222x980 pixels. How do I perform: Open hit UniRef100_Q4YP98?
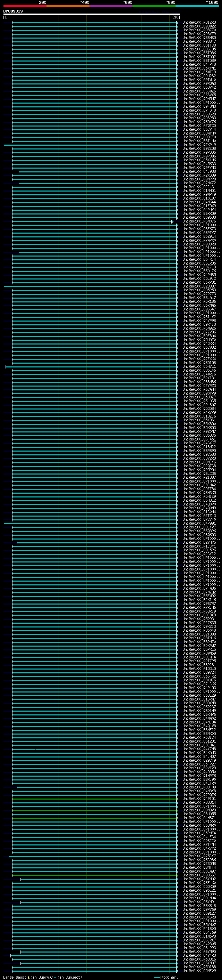199,321
